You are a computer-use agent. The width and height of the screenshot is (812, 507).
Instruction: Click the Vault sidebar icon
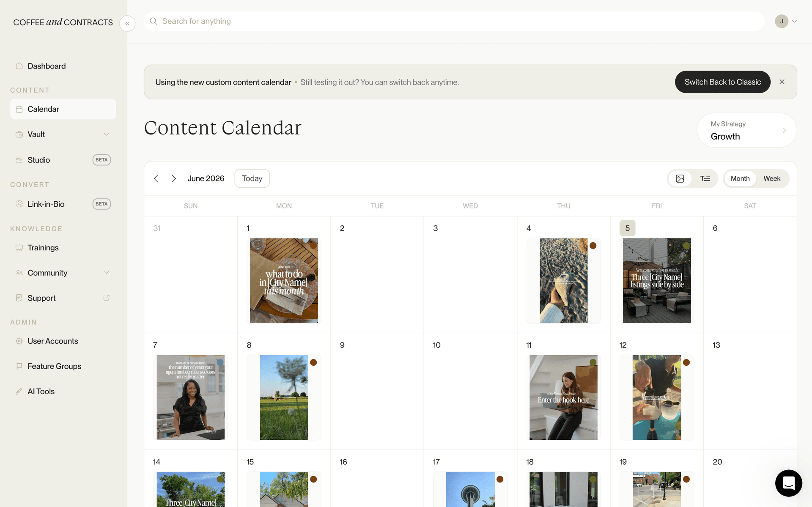coord(19,134)
